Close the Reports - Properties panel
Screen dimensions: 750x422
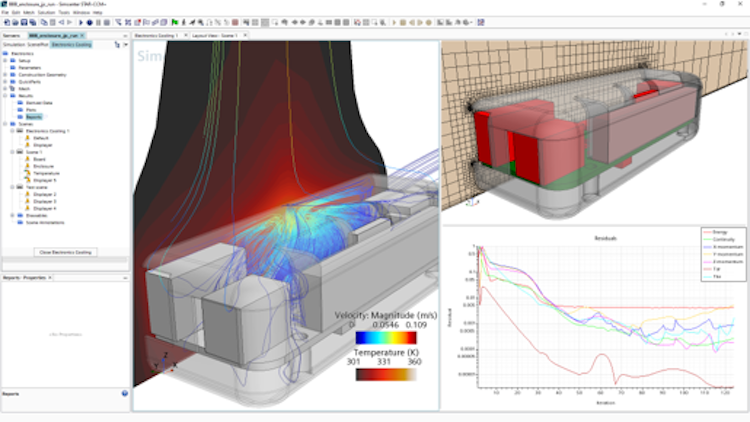point(50,278)
